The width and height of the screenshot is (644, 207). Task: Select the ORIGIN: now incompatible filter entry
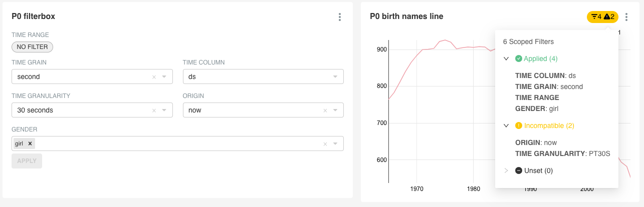536,142
